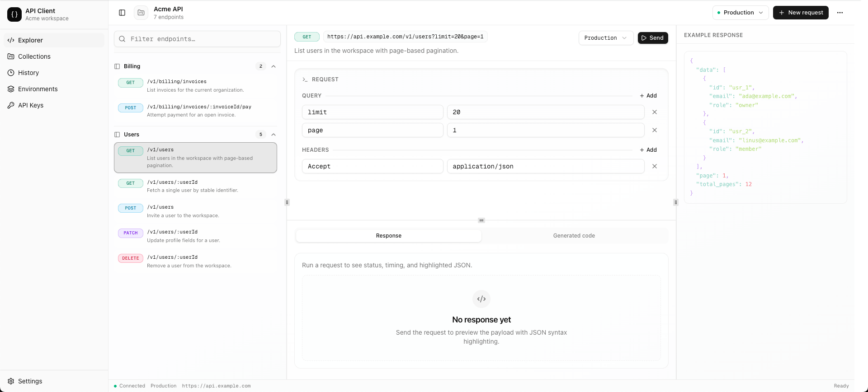This screenshot has height=392, width=868.
Task: Remove the limit query parameter
Action: coord(655,112)
